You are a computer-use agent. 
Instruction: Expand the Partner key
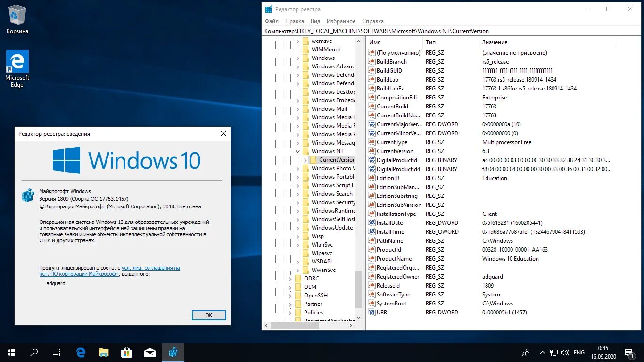pyautogui.click(x=290, y=304)
